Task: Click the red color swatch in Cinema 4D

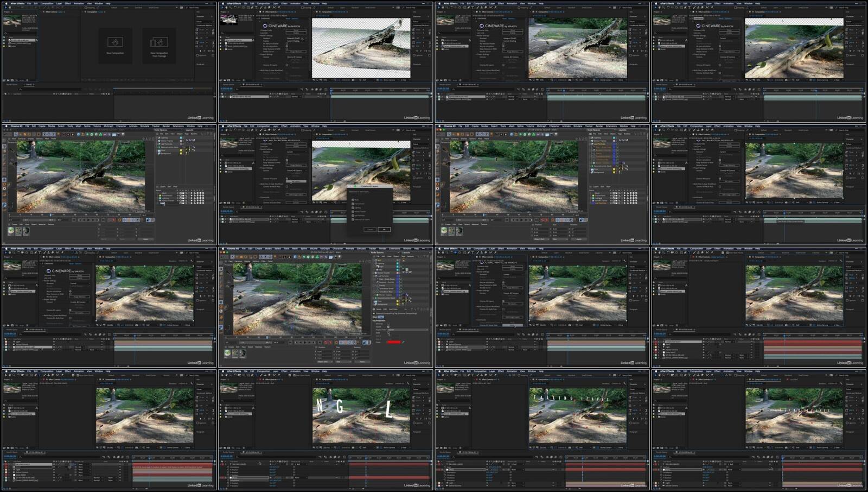Action: (393, 342)
